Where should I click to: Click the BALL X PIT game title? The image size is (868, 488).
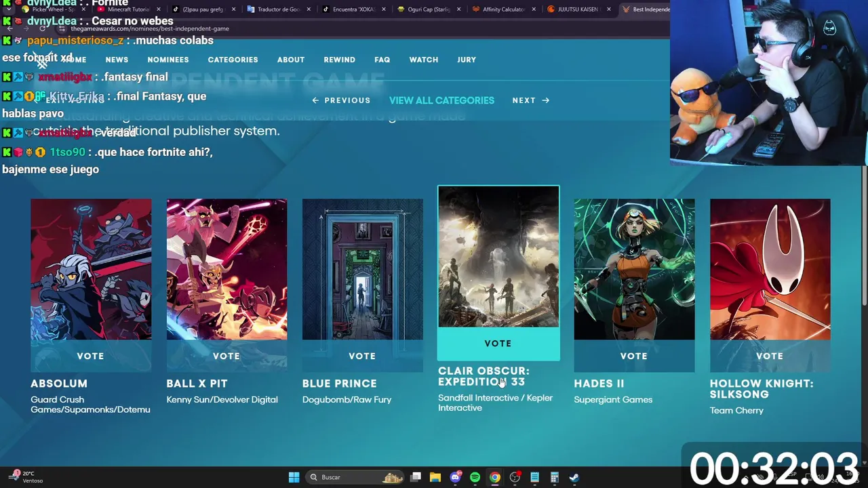pos(197,384)
